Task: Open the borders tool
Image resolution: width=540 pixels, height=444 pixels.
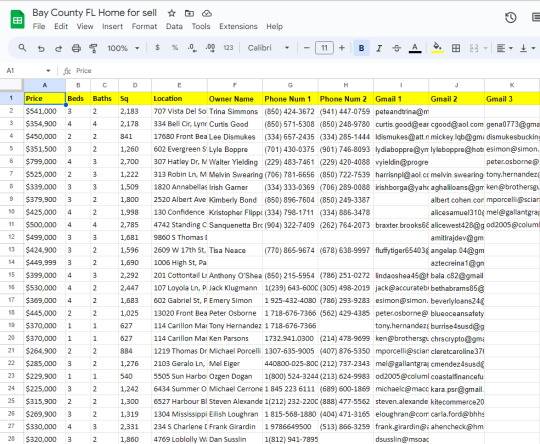Action: [456, 48]
